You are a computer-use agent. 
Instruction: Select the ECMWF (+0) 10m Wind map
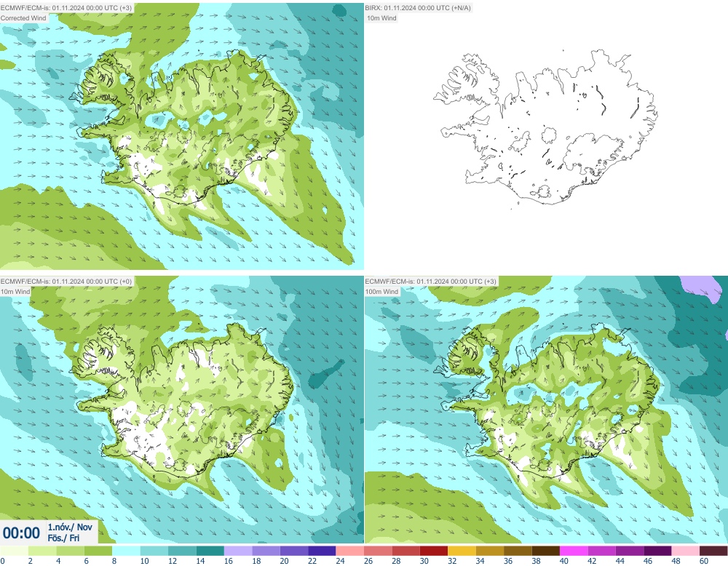(181, 410)
